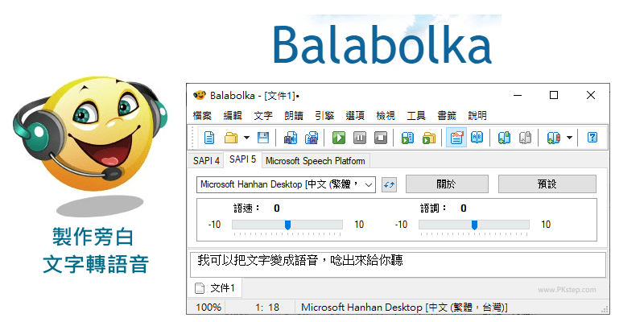Click the AB book icon in the toolbar

477,137
